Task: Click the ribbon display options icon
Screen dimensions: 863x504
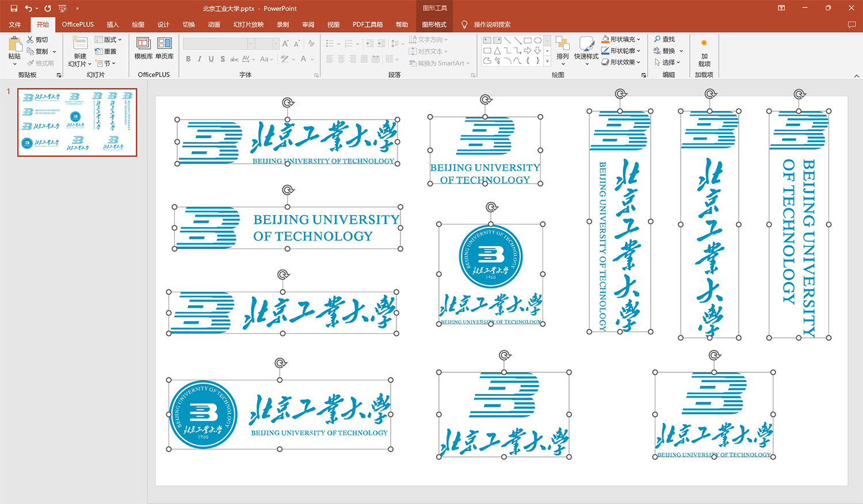Action: [x=781, y=8]
